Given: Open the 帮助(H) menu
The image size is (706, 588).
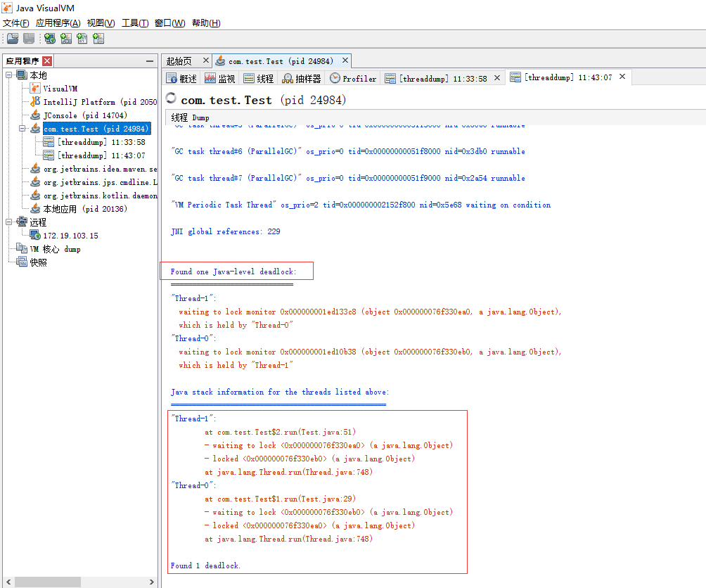Looking at the screenshot, I should coord(206,23).
